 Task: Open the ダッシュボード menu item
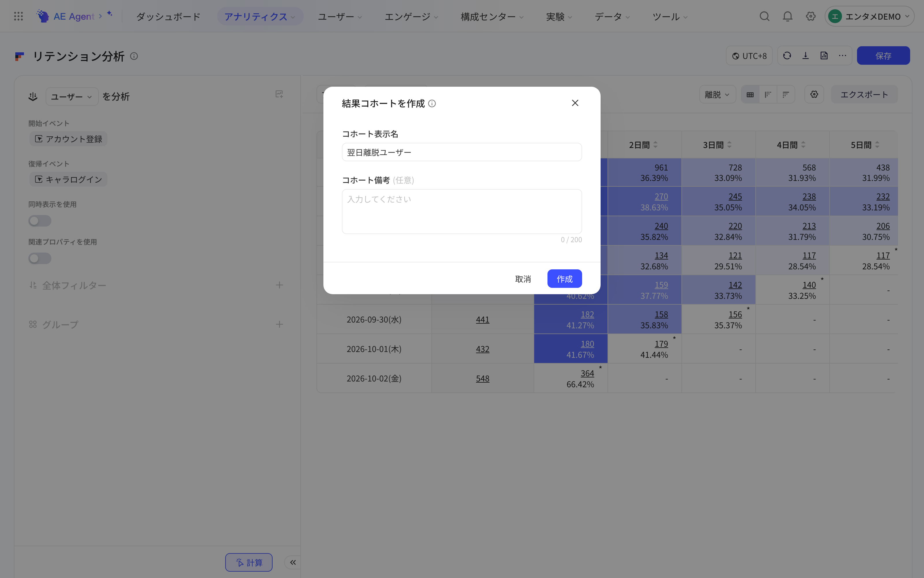(x=168, y=16)
